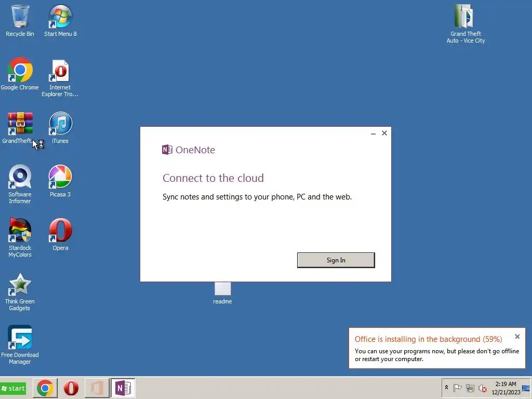Click the Office icon on the taskbar
Screen dimensions: 532x399
point(97,388)
